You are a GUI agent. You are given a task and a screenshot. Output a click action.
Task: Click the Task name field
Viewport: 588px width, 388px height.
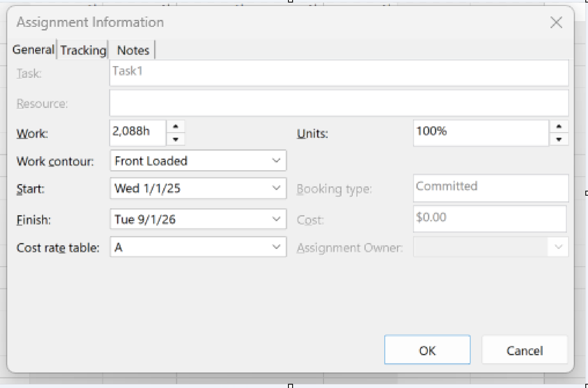click(x=339, y=73)
